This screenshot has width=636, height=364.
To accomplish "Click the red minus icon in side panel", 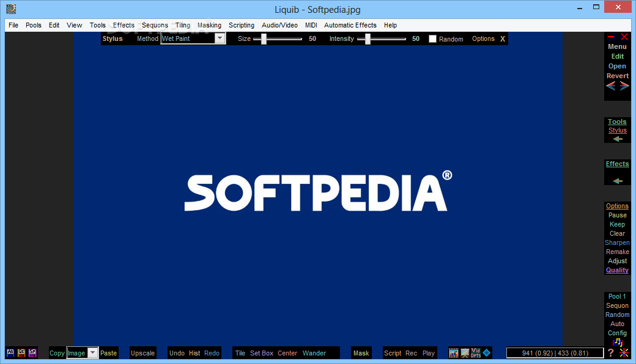I will point(611,37).
